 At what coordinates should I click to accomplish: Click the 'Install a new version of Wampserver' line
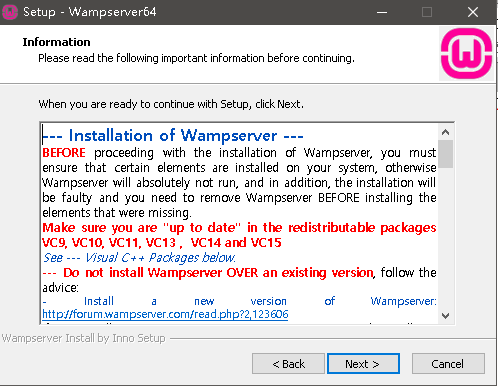(239, 301)
